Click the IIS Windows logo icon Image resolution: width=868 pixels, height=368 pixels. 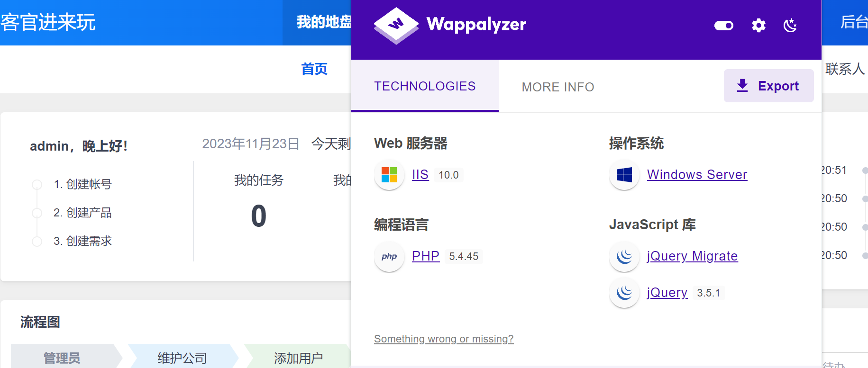pyautogui.click(x=389, y=175)
